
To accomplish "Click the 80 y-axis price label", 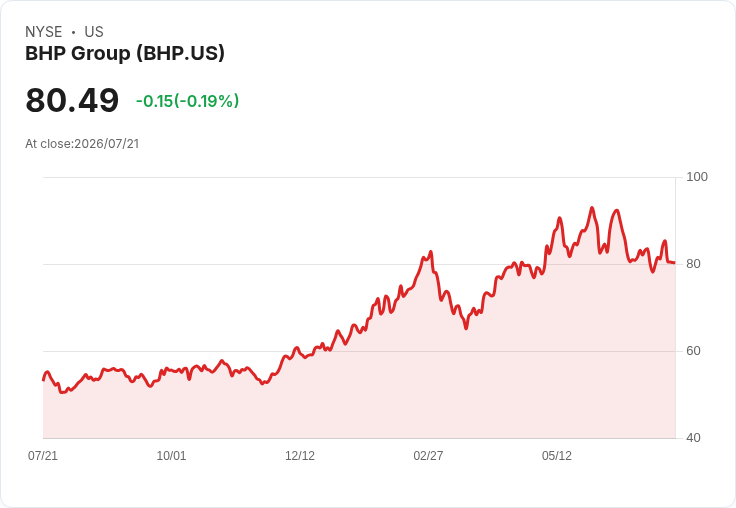I will click(693, 264).
